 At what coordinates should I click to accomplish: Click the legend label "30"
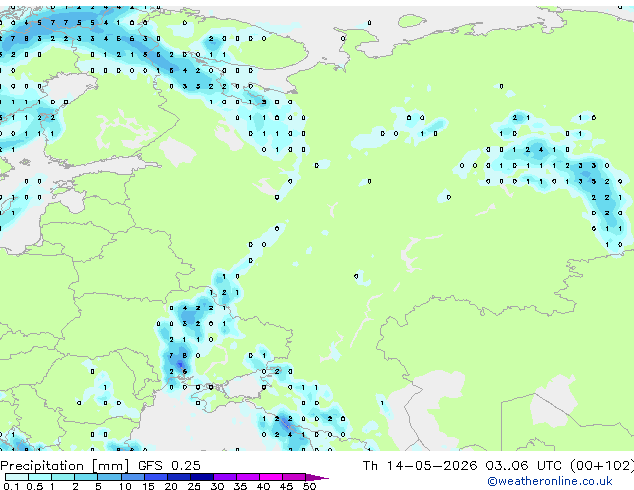coord(217,486)
